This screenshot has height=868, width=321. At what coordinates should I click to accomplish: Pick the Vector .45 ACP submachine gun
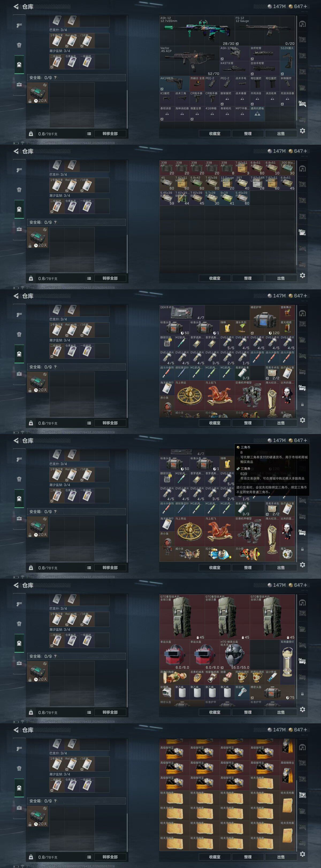(189, 61)
